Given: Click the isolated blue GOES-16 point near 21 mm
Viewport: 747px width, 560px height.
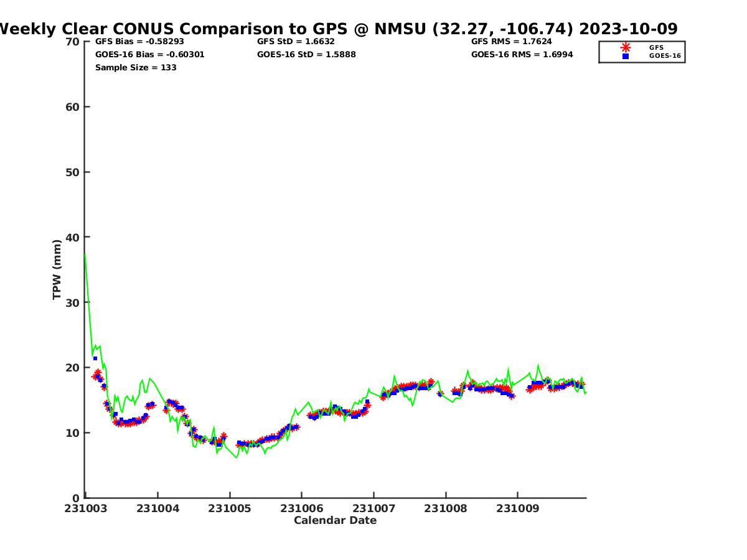Looking at the screenshot, I should coord(95,358).
